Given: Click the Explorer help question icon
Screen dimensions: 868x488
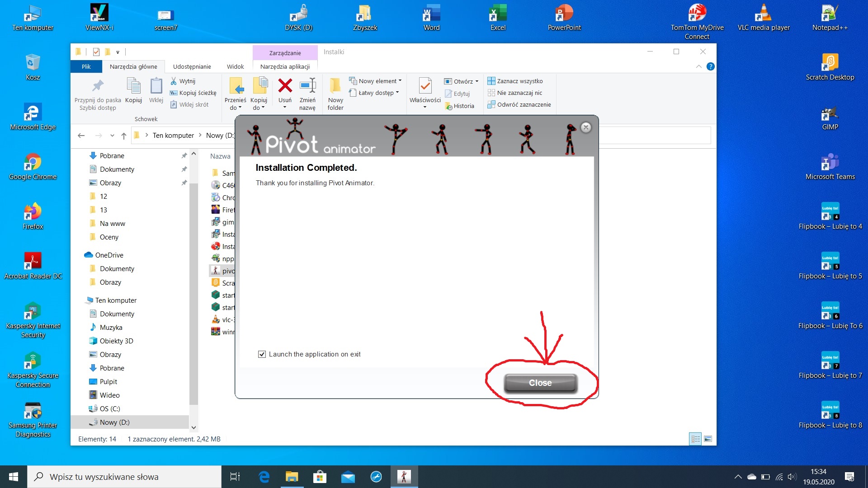Looking at the screenshot, I should pyautogui.click(x=711, y=66).
